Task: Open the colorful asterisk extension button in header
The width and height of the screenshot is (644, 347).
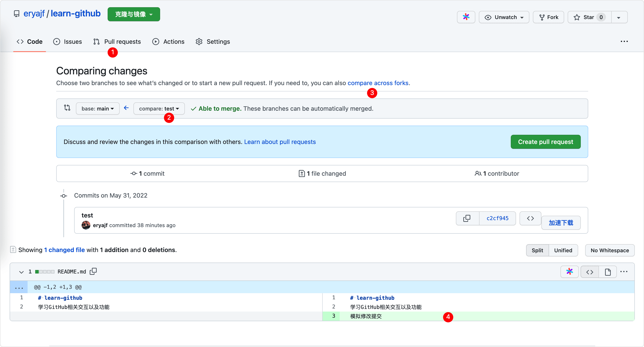Action: (x=466, y=17)
